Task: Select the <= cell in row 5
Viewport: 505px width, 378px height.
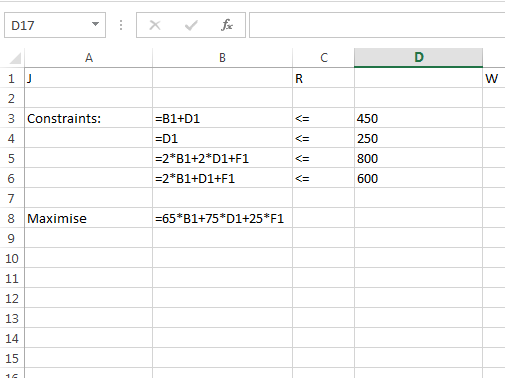Action: (x=324, y=158)
